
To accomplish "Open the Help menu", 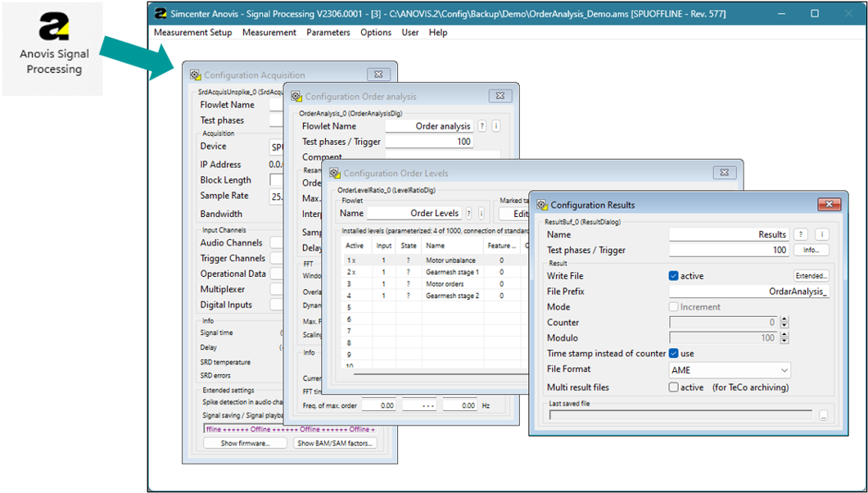I will [x=438, y=32].
